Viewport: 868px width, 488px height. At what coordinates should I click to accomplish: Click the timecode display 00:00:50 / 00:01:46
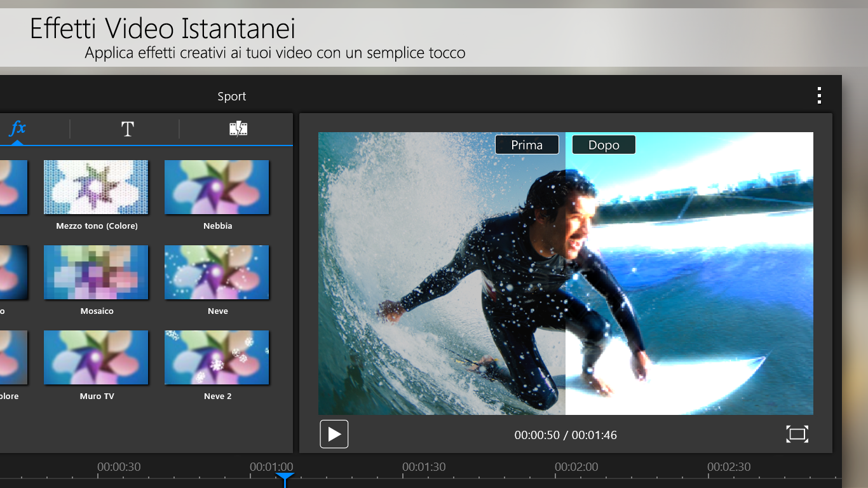click(x=565, y=435)
